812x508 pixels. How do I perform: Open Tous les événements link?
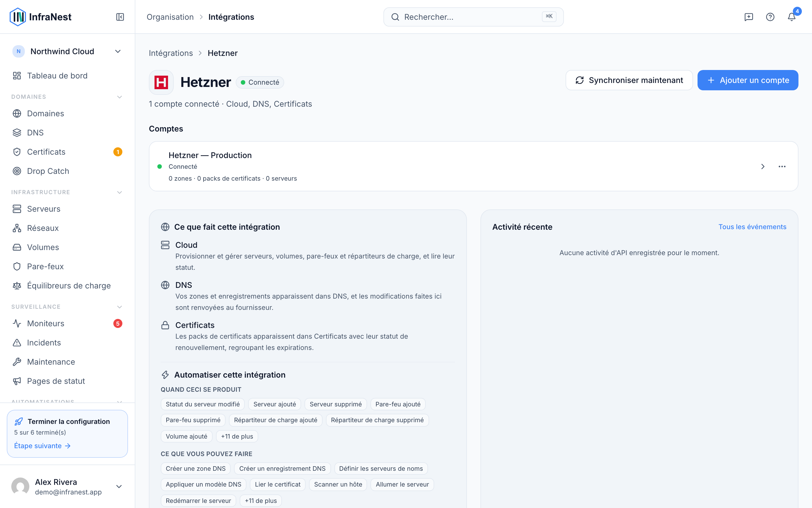coord(752,227)
